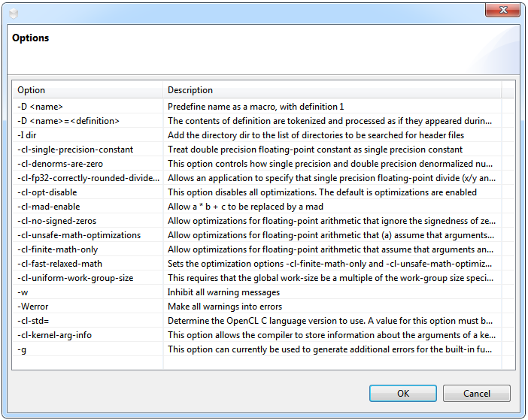Click the Cancel button
The width and height of the screenshot is (528, 420).
click(477, 393)
